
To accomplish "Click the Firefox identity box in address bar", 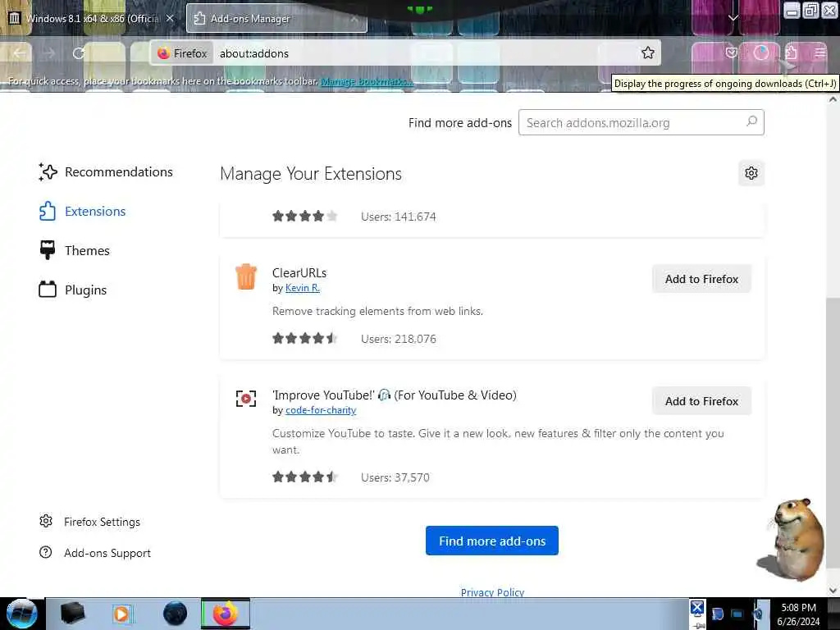I will pyautogui.click(x=183, y=53).
